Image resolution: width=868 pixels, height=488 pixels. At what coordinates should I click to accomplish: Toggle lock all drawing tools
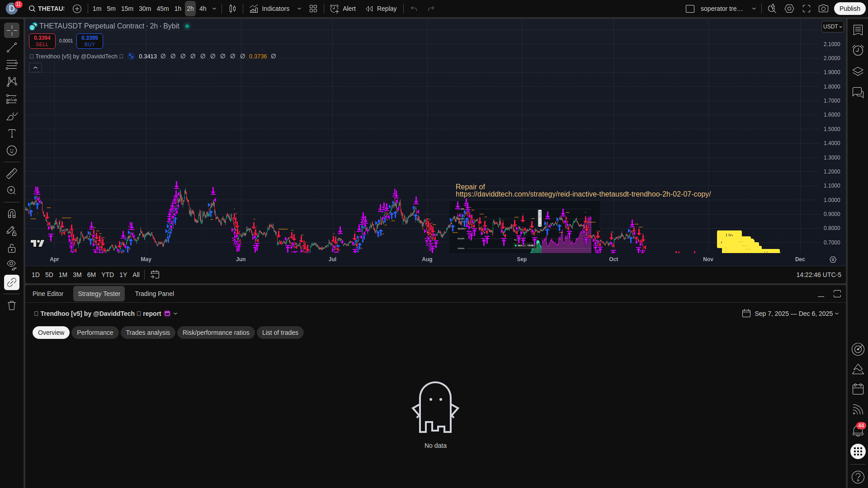click(x=12, y=248)
